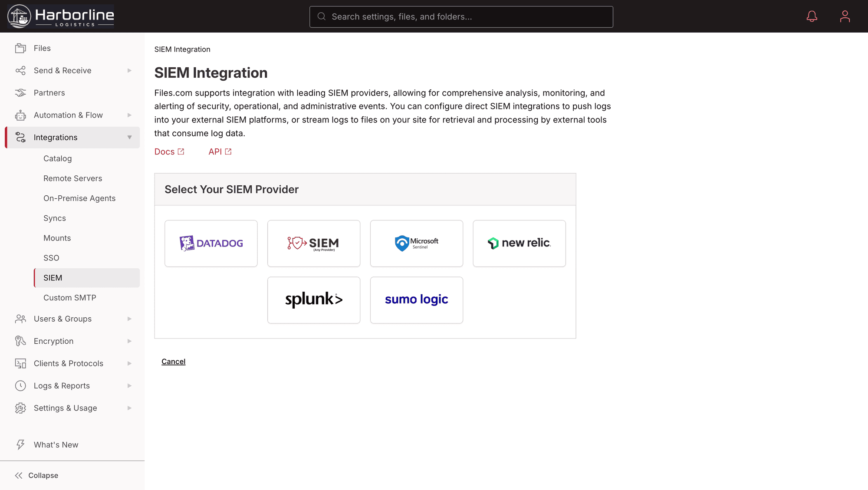Open What's New label
The height and width of the screenshot is (490, 868).
[x=56, y=445]
